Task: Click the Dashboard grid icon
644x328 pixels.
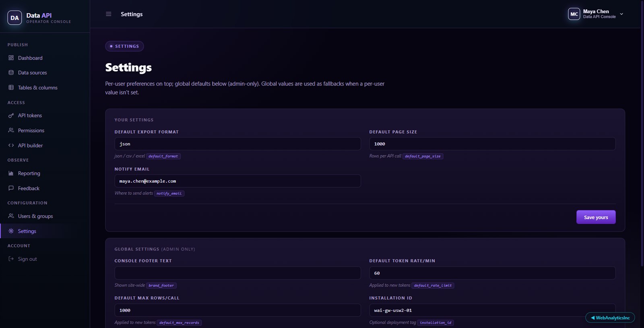Action: click(11, 58)
